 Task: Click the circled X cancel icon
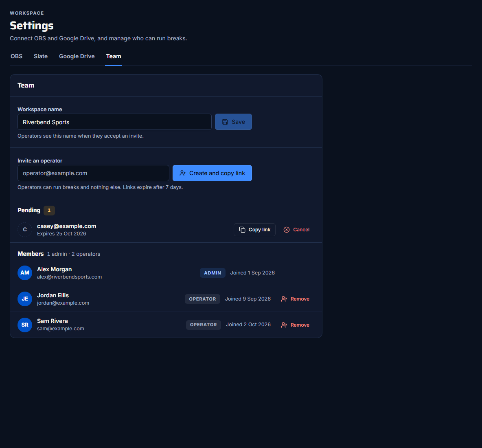pos(287,230)
